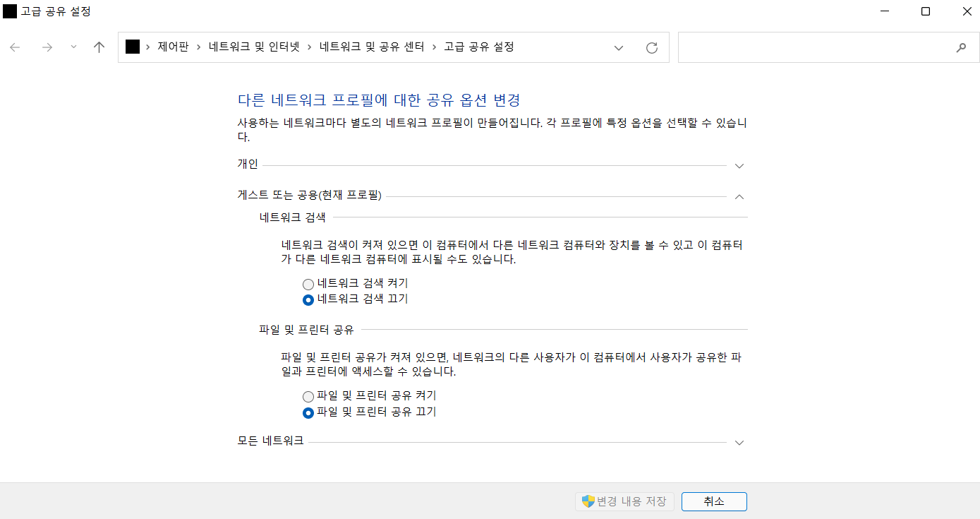
Task: Enable 네트워크 검색 켜기 option
Action: click(x=308, y=283)
